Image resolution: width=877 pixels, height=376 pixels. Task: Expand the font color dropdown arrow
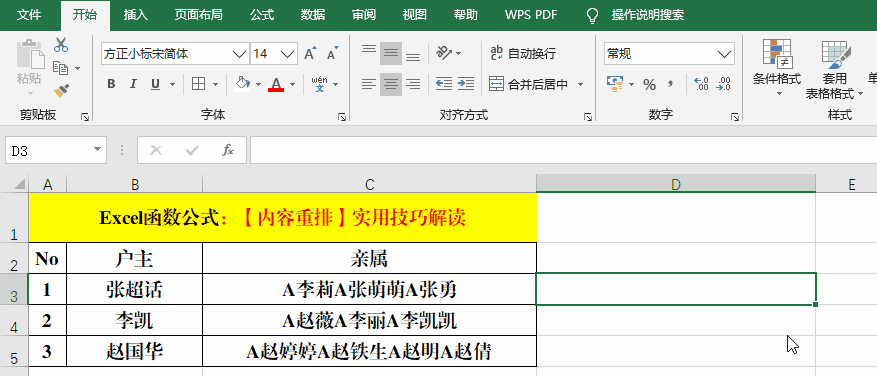[x=293, y=84]
